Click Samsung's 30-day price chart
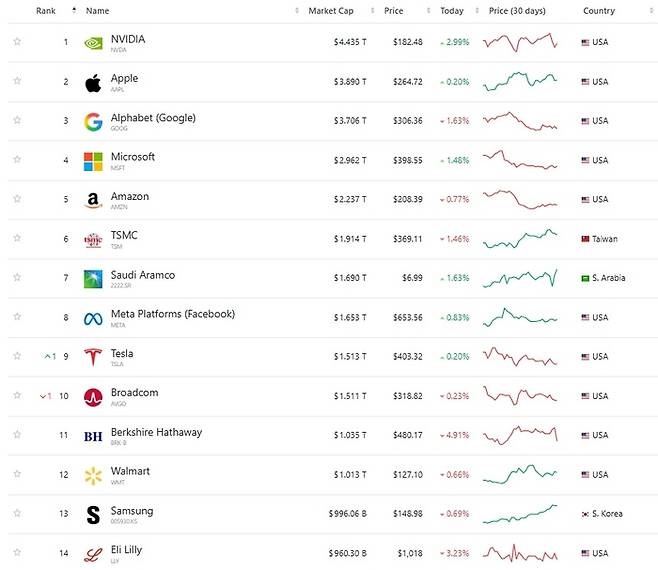This screenshot has width=658, height=570. pyautogui.click(x=520, y=513)
